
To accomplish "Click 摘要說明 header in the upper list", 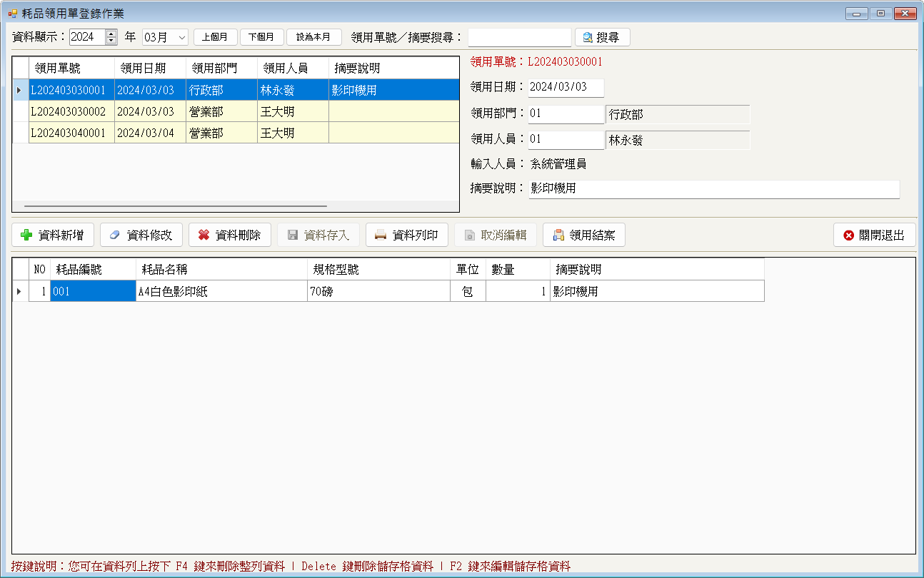I will click(x=393, y=69).
